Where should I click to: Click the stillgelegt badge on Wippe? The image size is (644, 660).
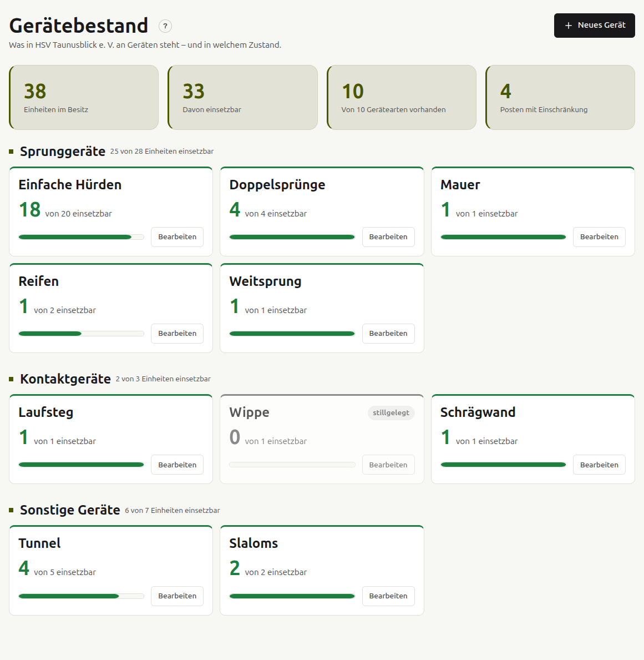(x=391, y=412)
